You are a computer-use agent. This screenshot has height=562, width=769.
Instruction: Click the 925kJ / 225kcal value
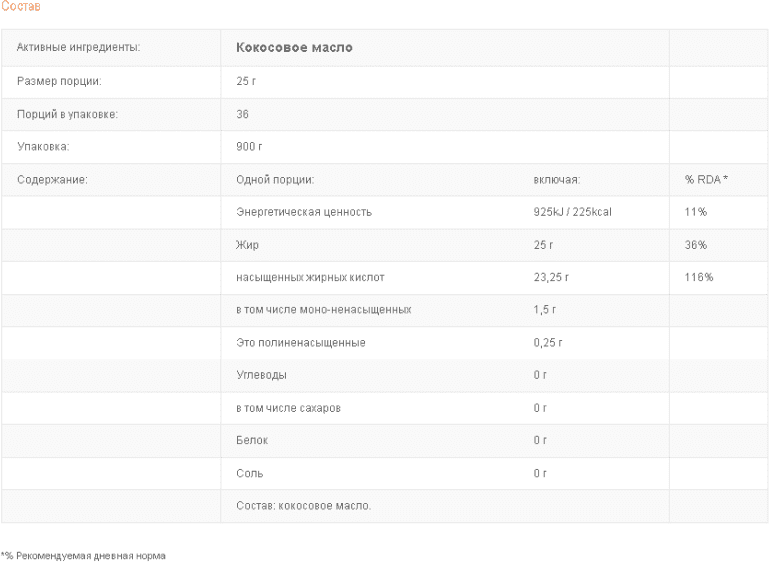pos(573,212)
